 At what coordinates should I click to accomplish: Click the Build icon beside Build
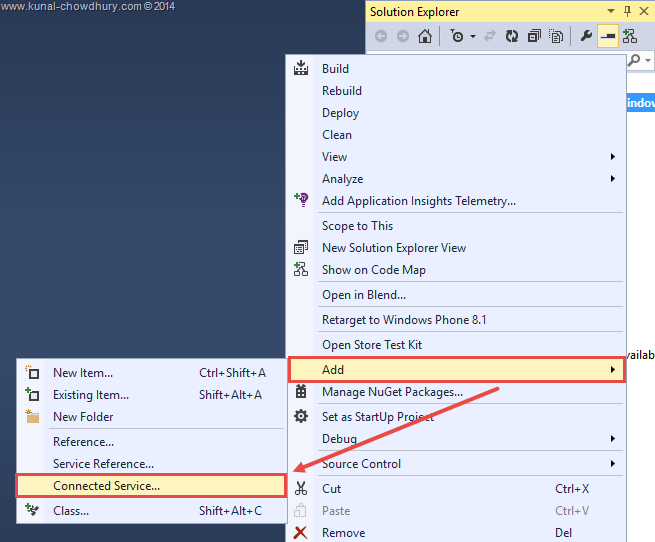(x=301, y=68)
